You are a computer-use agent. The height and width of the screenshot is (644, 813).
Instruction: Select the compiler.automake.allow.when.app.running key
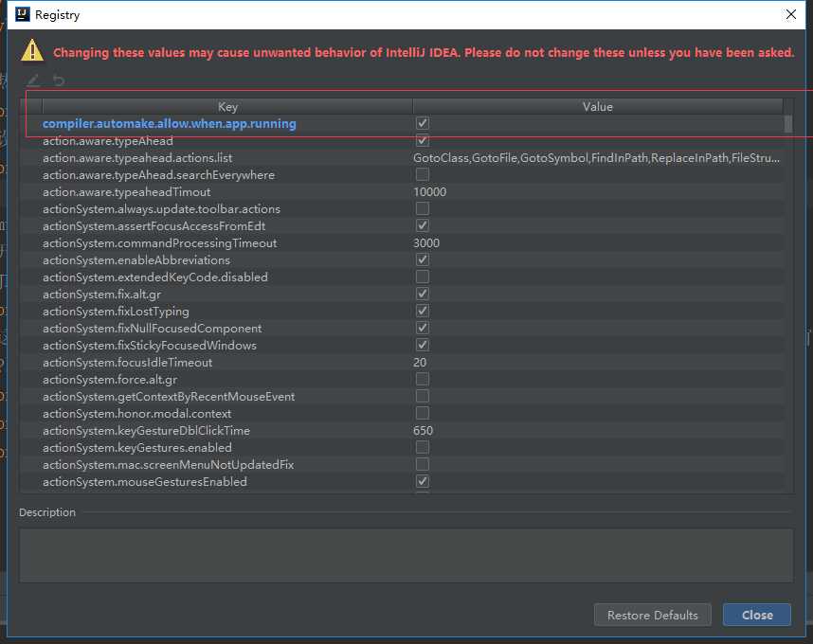(x=170, y=124)
